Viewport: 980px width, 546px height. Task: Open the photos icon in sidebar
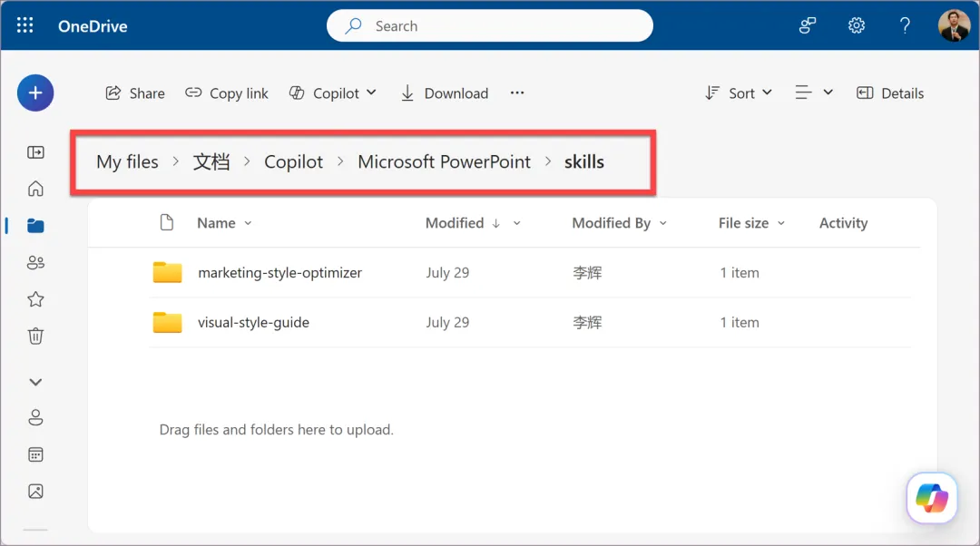[x=35, y=491]
